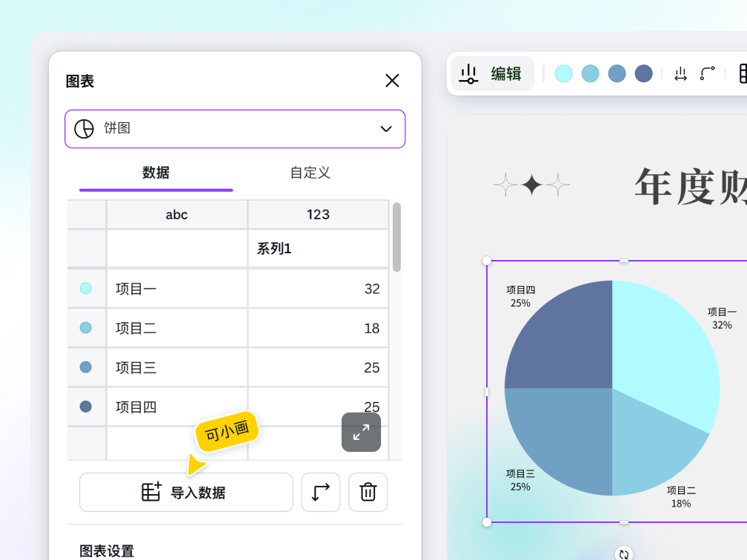The height and width of the screenshot is (560, 747).
Task: Pick the lightest cyan toolbar color
Action: pyautogui.click(x=563, y=74)
